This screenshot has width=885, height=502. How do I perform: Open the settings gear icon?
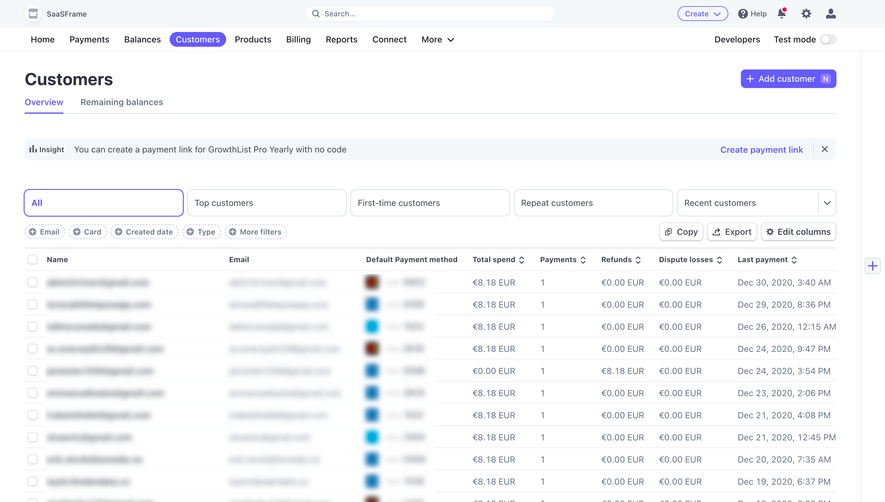[x=806, y=14]
